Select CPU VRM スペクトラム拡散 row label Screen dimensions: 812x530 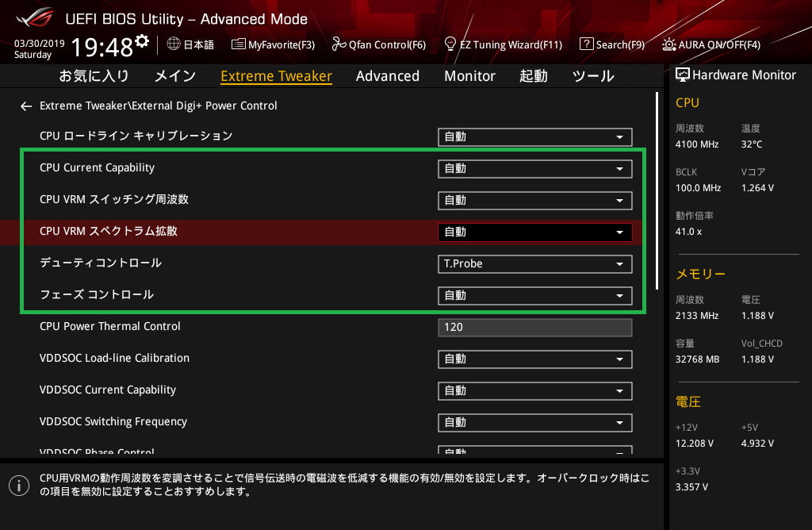108,231
